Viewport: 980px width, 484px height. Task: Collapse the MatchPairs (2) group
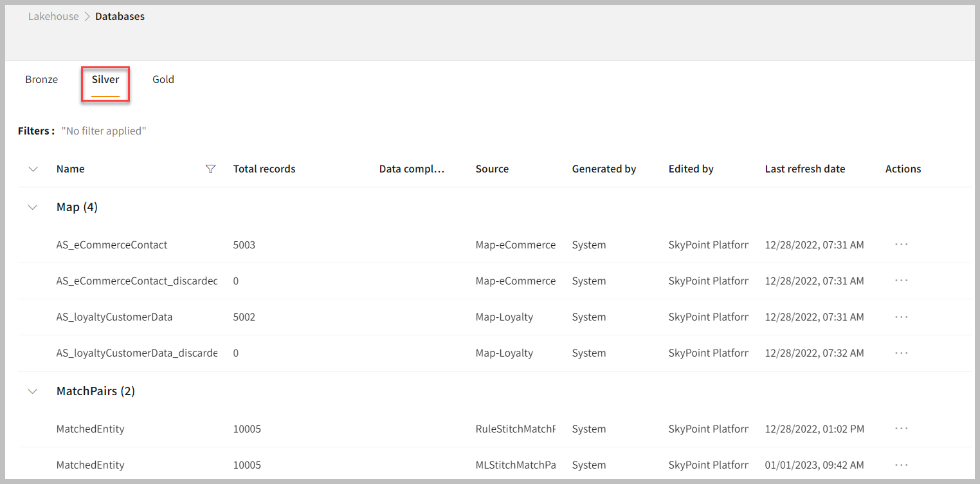coord(33,391)
